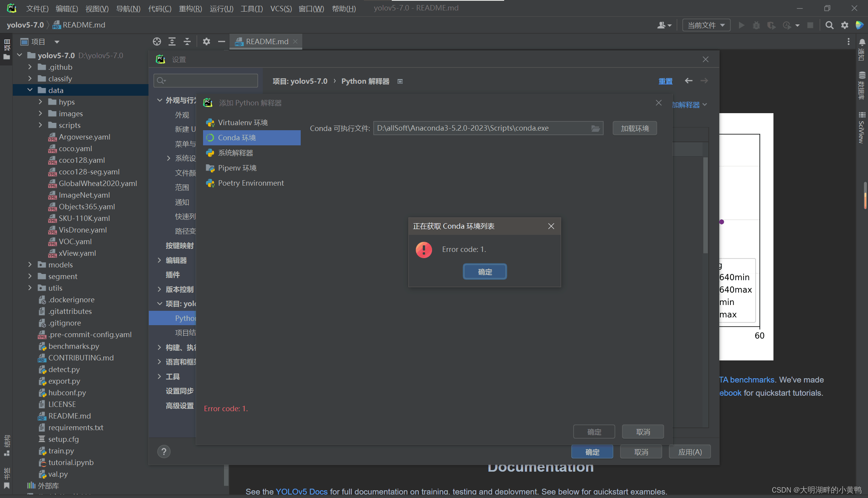Viewport: 868px width, 498px height.
Task: Click the settings search input field
Action: click(x=206, y=81)
